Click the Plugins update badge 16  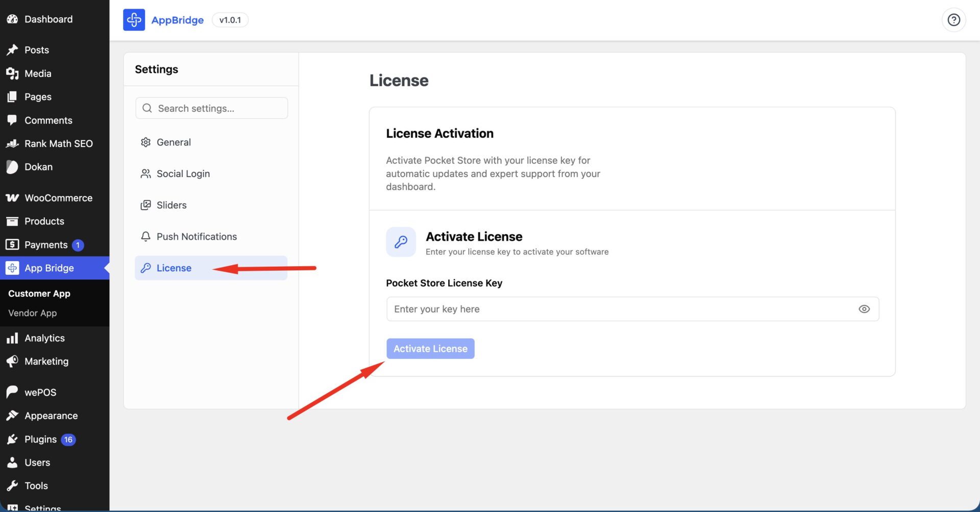[x=68, y=440]
